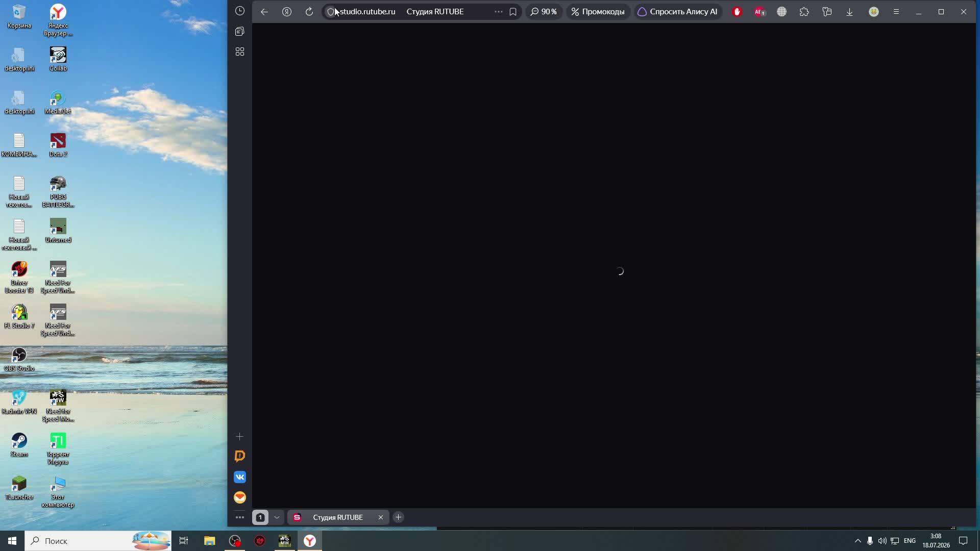Image resolution: width=980 pixels, height=551 pixels.
Task: Click the tab group counter 1
Action: [260, 517]
